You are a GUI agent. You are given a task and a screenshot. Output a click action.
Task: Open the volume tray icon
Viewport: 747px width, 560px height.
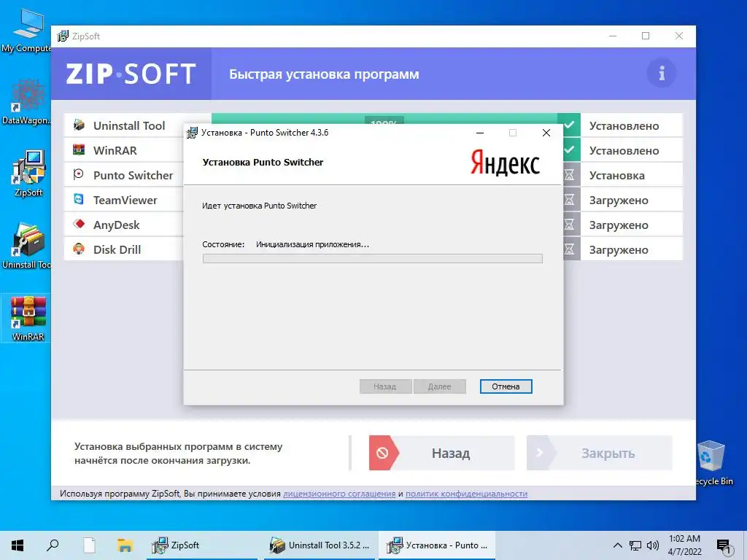tap(653, 545)
